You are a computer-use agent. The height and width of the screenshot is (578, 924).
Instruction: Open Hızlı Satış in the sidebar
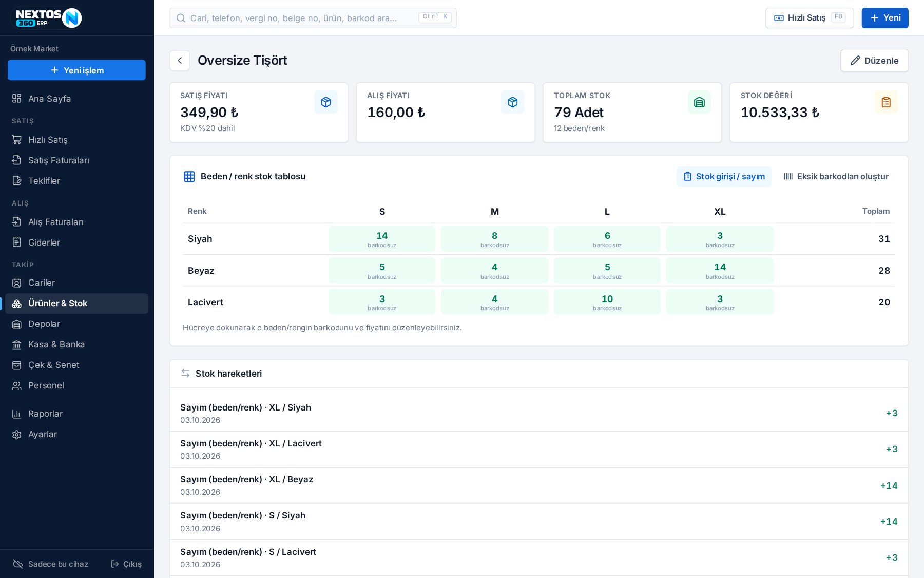point(77,140)
